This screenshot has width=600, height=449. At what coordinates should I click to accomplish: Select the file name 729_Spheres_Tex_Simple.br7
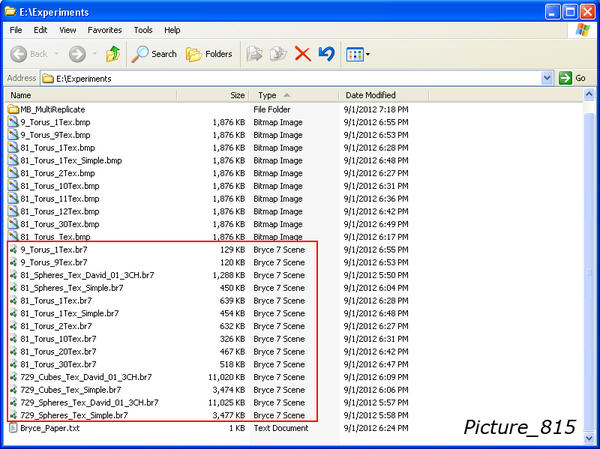74,415
